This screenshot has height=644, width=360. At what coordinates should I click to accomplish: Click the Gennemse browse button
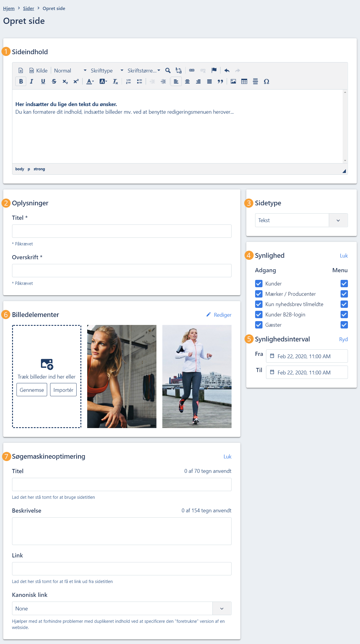(32, 390)
